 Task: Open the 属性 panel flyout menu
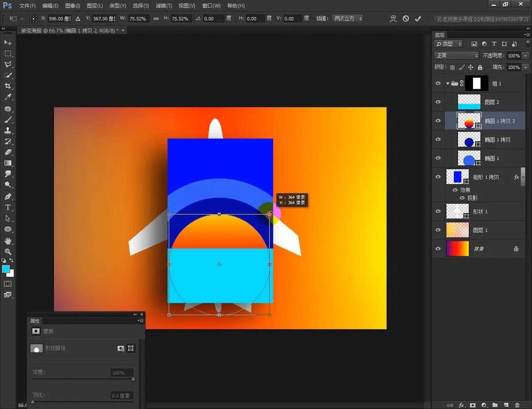[x=141, y=320]
